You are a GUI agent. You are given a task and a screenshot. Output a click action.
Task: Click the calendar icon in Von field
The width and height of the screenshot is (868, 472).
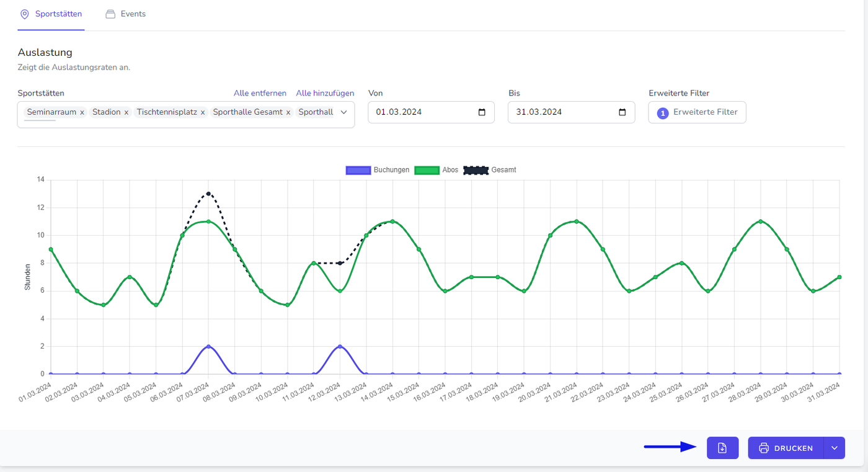pos(482,112)
